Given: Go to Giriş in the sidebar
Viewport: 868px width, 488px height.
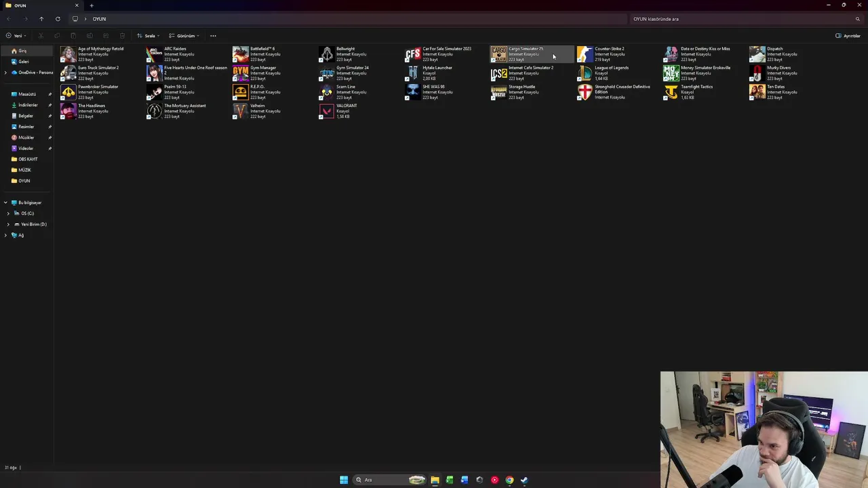Looking at the screenshot, I should click(x=27, y=51).
